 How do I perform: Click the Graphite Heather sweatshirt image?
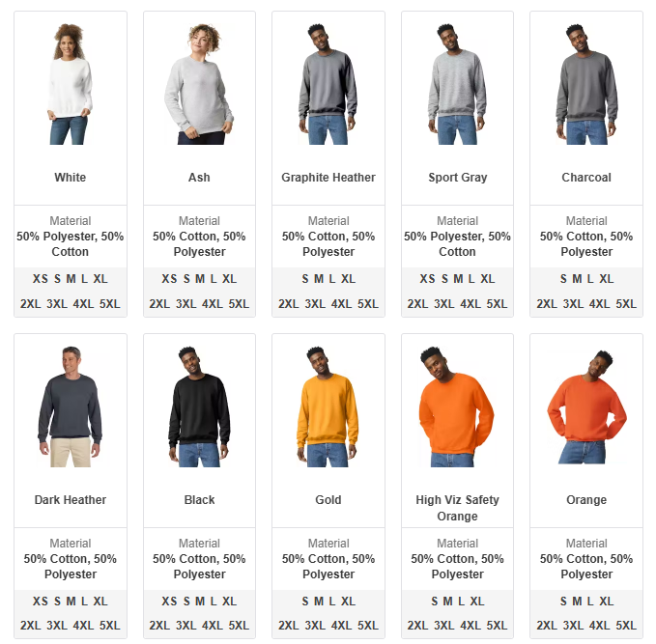[328, 84]
